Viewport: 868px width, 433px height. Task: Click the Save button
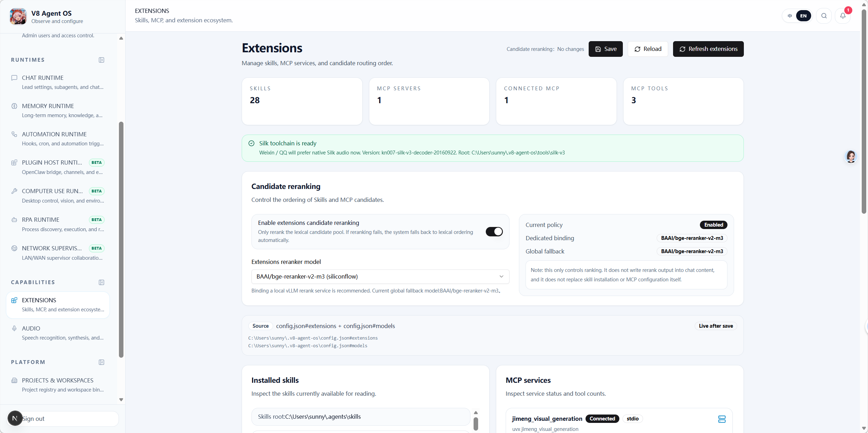coord(605,49)
